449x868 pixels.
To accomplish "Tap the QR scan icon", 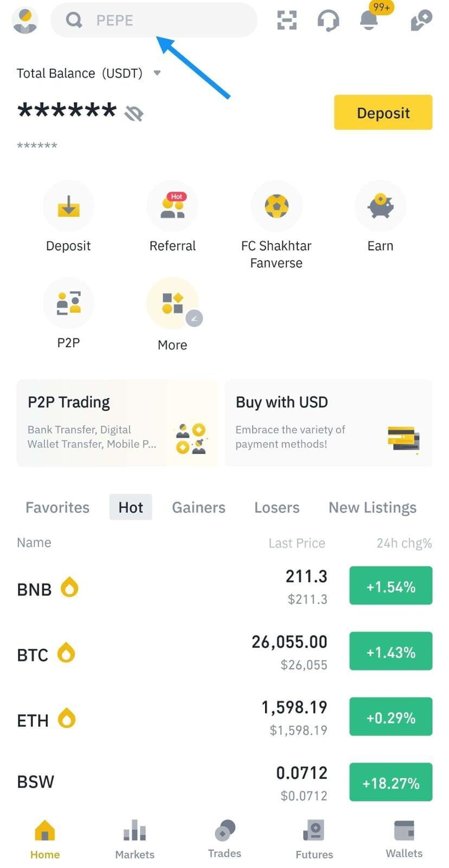I will (287, 20).
